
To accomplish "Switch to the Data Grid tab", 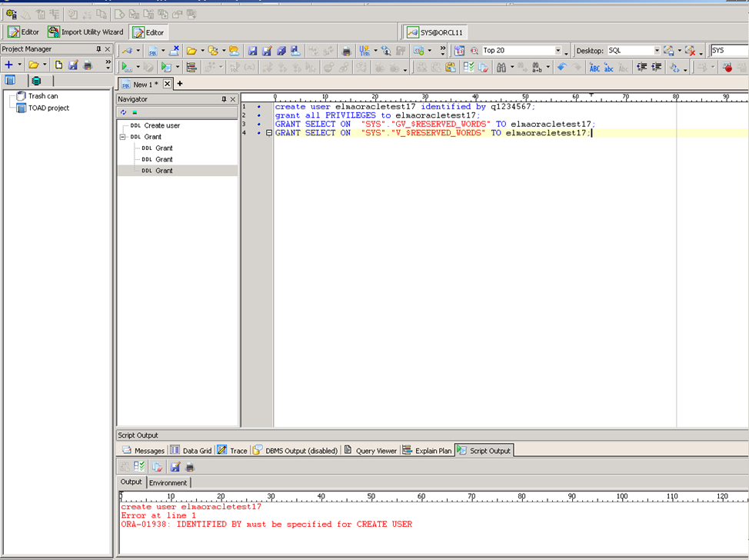I will click(191, 451).
